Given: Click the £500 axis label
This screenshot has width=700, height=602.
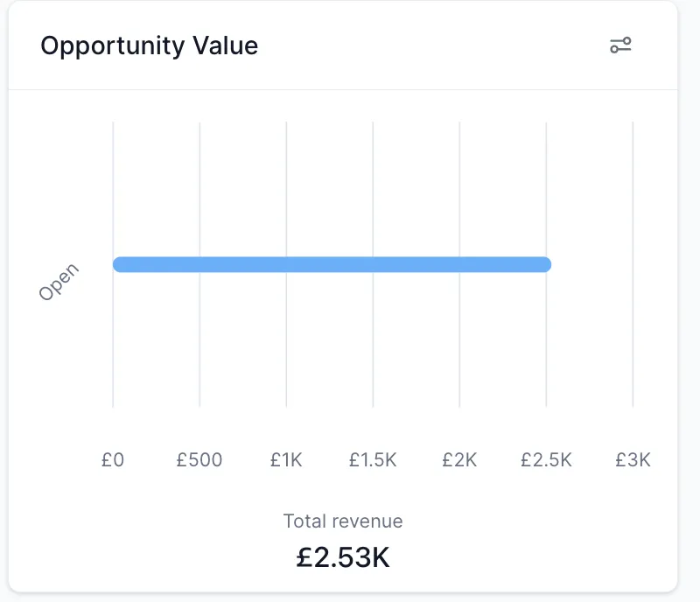Looking at the screenshot, I should (x=199, y=459).
